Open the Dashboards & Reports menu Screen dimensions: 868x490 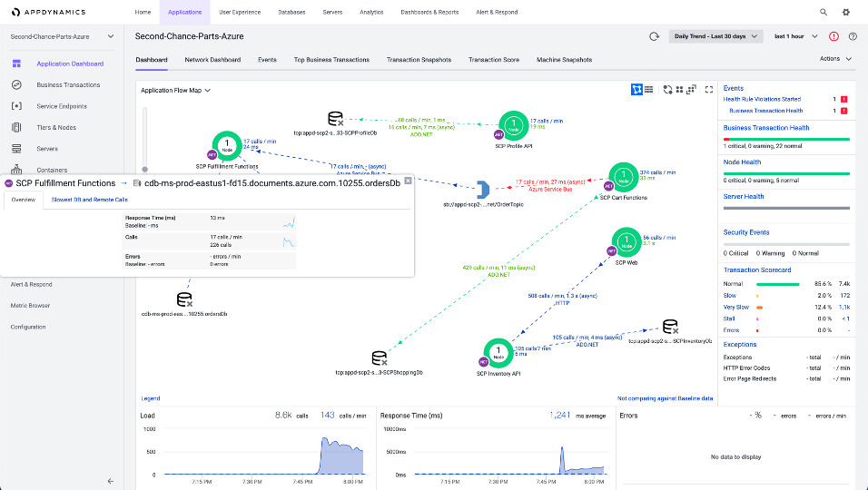pyautogui.click(x=429, y=12)
